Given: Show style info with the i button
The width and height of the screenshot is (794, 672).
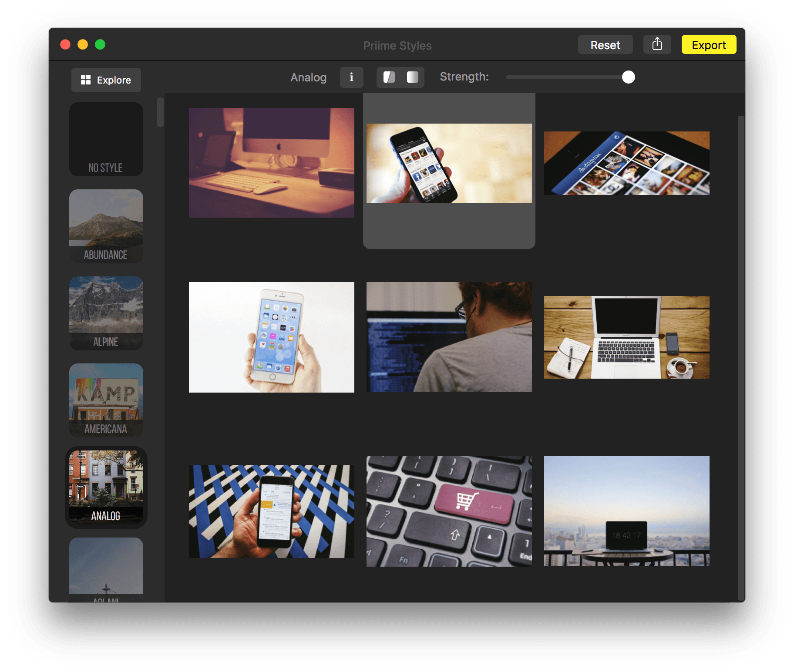Looking at the screenshot, I should click(351, 77).
